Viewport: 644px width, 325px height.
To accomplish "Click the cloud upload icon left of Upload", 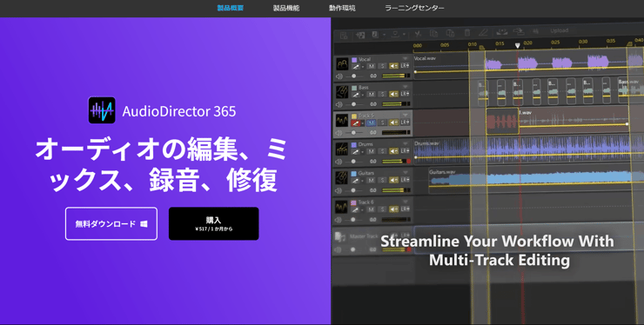I will (519, 31).
